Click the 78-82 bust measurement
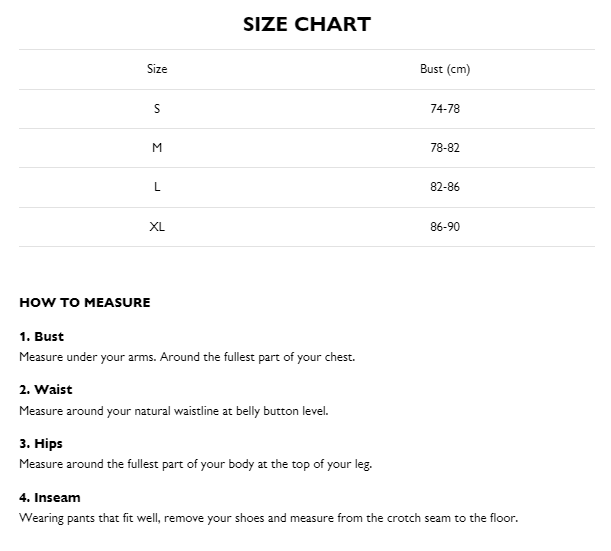611x551 pixels. (445, 147)
